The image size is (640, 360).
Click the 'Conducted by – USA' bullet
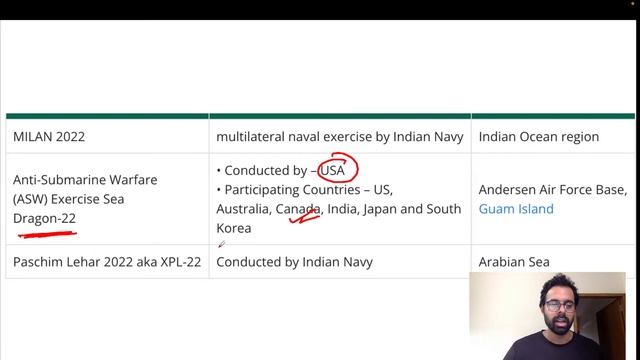click(x=281, y=170)
